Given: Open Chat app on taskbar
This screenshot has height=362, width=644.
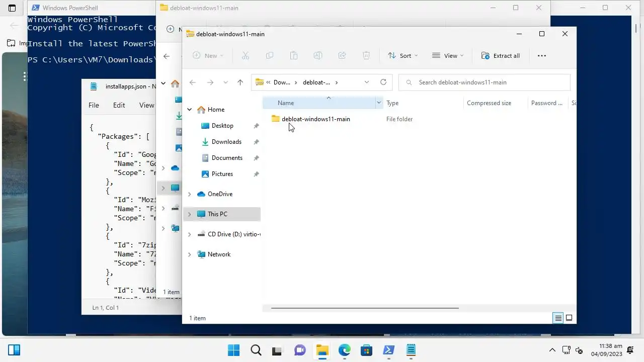Looking at the screenshot, I should (x=300, y=350).
